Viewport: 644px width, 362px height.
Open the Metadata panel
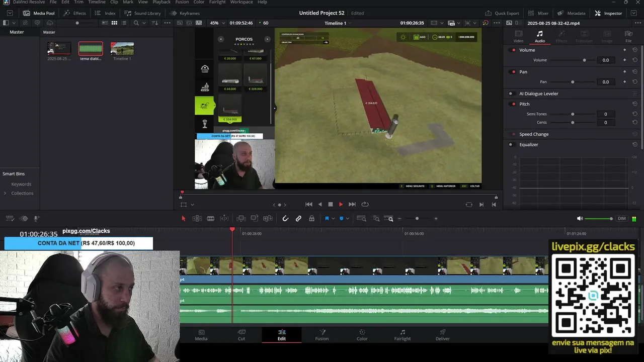[571, 13]
